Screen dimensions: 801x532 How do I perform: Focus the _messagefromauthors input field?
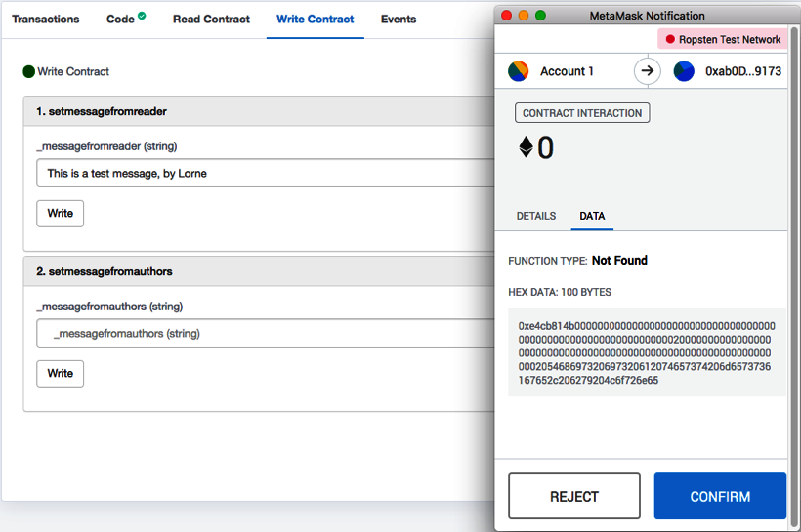[264, 334]
